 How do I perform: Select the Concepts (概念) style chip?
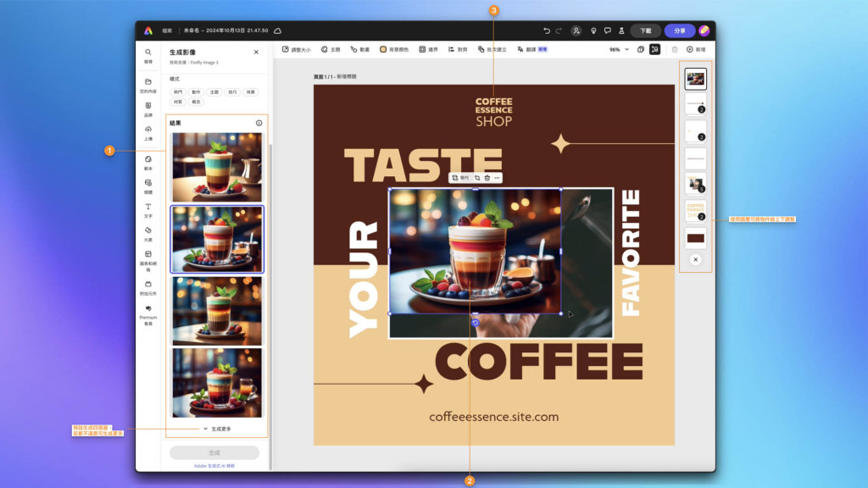(x=196, y=102)
